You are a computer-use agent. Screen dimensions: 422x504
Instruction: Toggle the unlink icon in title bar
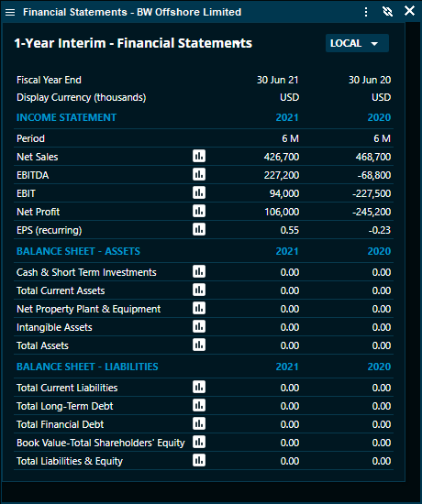tap(387, 12)
